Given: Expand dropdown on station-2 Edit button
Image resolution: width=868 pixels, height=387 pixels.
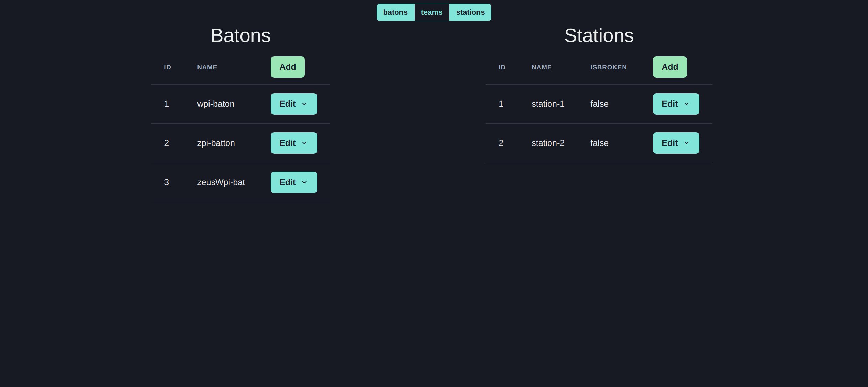Looking at the screenshot, I should pyautogui.click(x=688, y=143).
